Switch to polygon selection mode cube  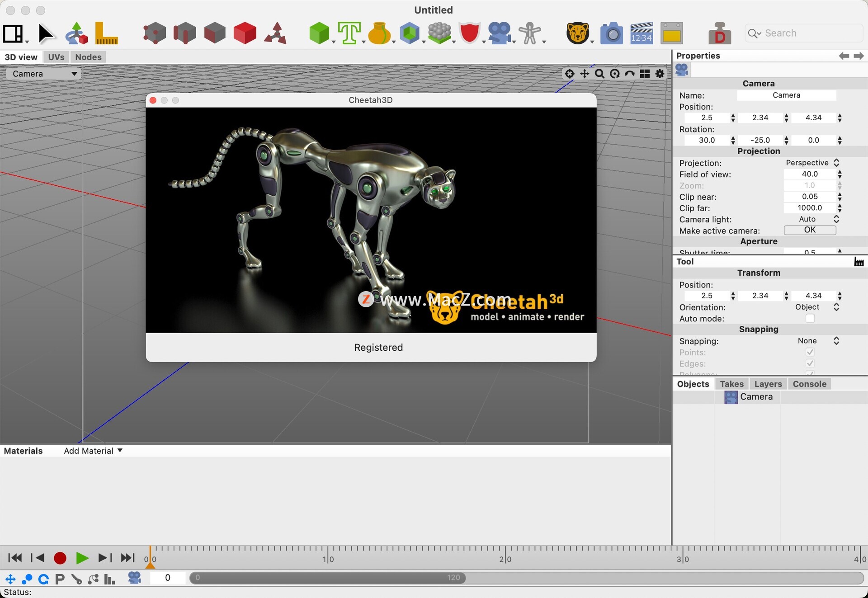[215, 33]
